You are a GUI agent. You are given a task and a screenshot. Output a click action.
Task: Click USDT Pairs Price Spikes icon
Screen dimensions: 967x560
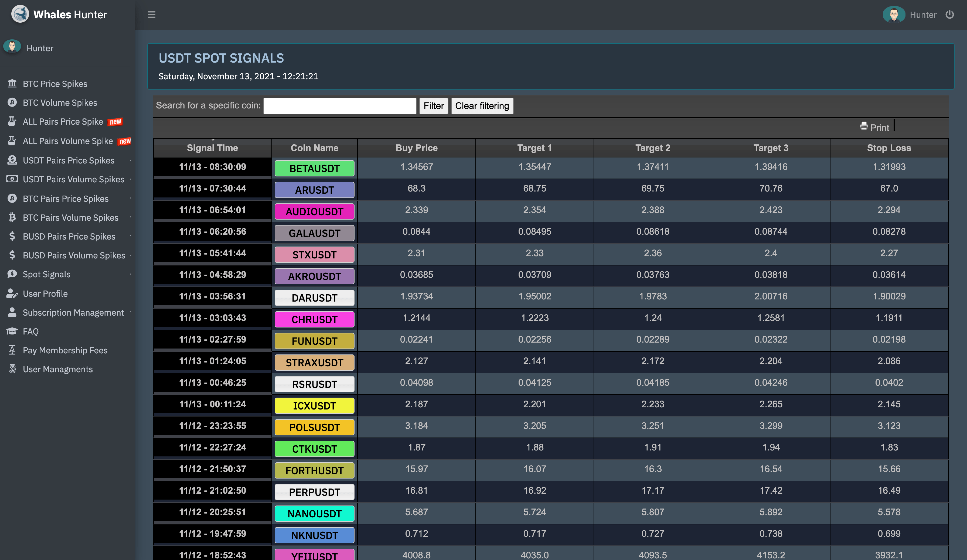coord(12,159)
